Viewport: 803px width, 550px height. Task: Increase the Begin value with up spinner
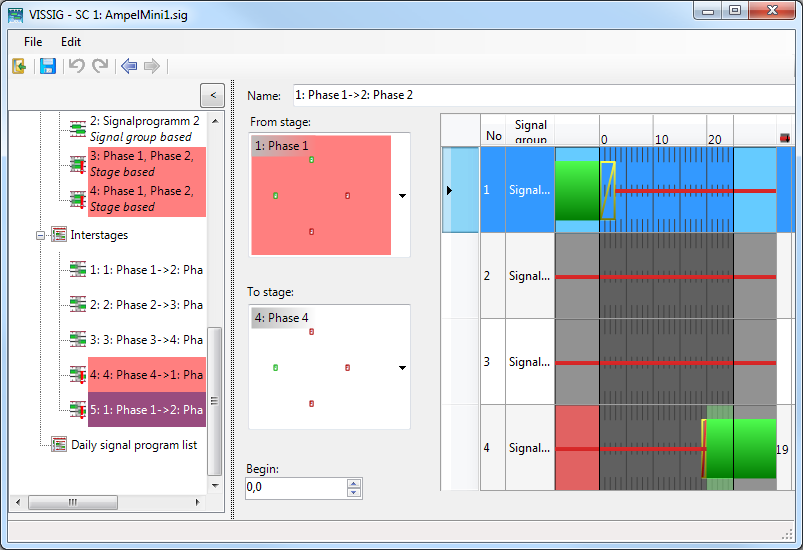click(x=353, y=483)
